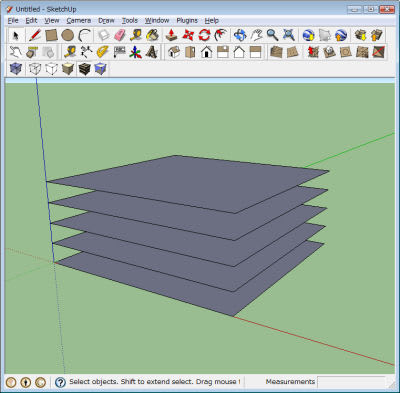Choose the Paint Bucket tool
The height and width of the screenshot is (393, 400).
click(x=153, y=35)
